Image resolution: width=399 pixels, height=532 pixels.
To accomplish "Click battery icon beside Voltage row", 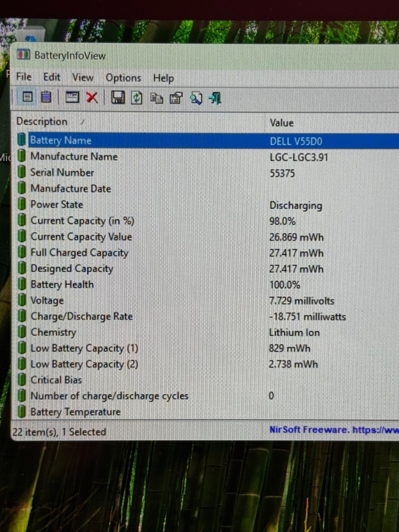I will point(22,300).
